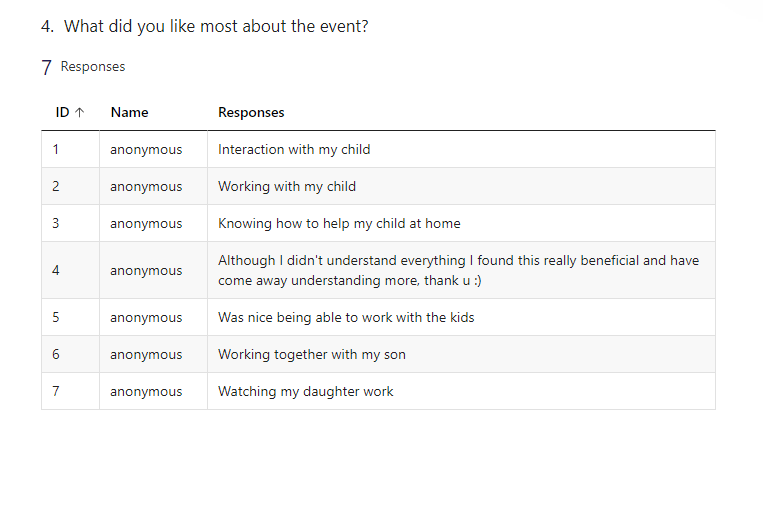This screenshot has height=513, width=763.
Task: Click the question title about the event
Action: [x=205, y=26]
